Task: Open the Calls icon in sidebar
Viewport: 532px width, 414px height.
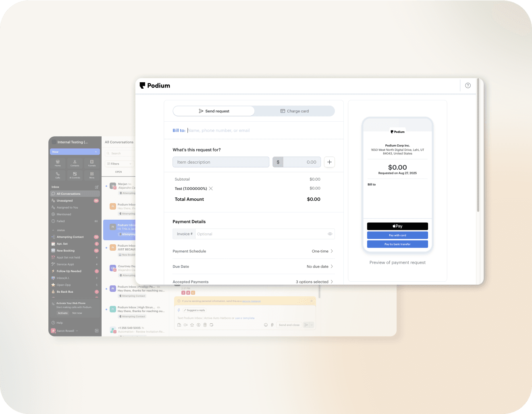Action: (58, 175)
